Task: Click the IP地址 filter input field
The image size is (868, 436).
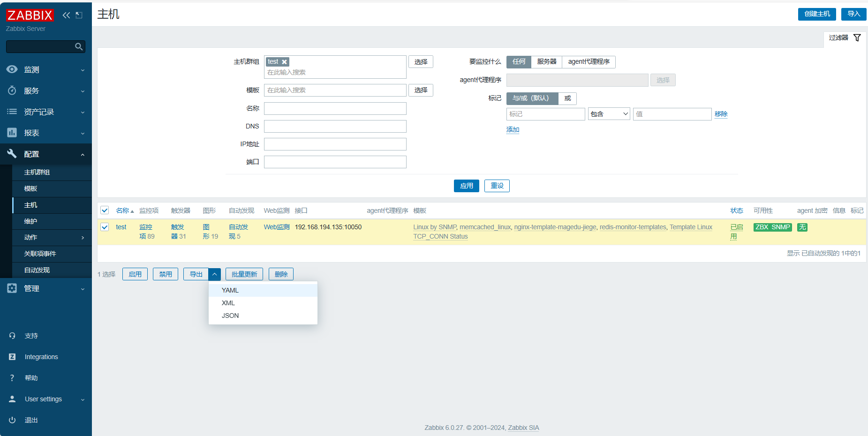Action: click(335, 144)
